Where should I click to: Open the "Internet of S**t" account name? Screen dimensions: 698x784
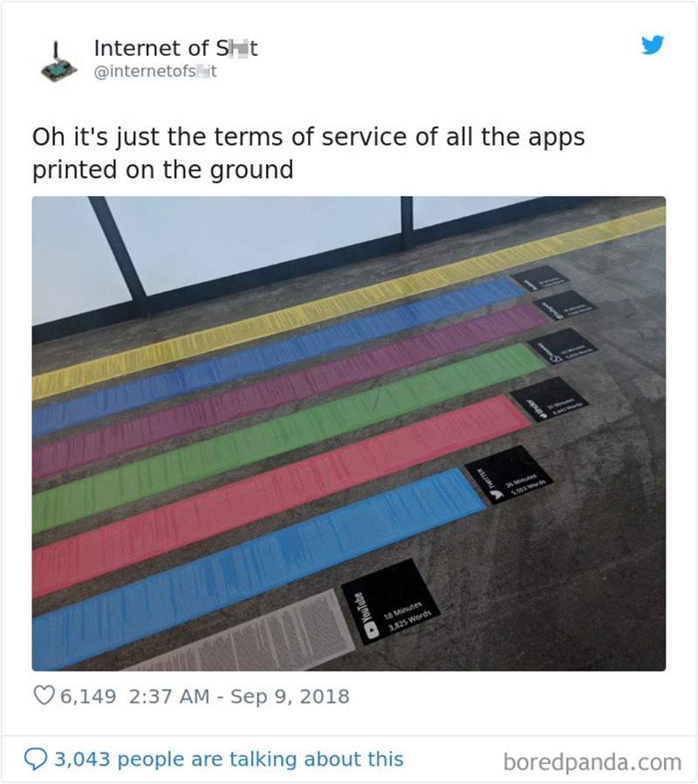pos(174,49)
